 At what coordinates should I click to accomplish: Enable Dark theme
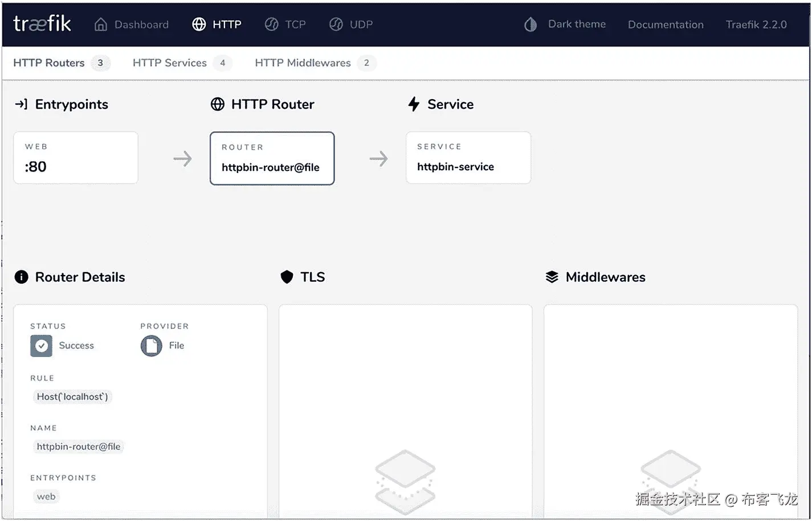577,24
